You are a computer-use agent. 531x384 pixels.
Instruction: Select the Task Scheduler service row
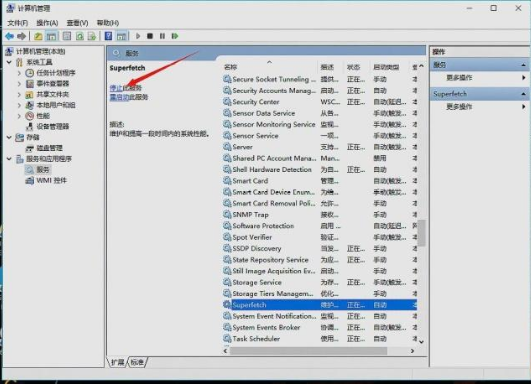click(320, 339)
